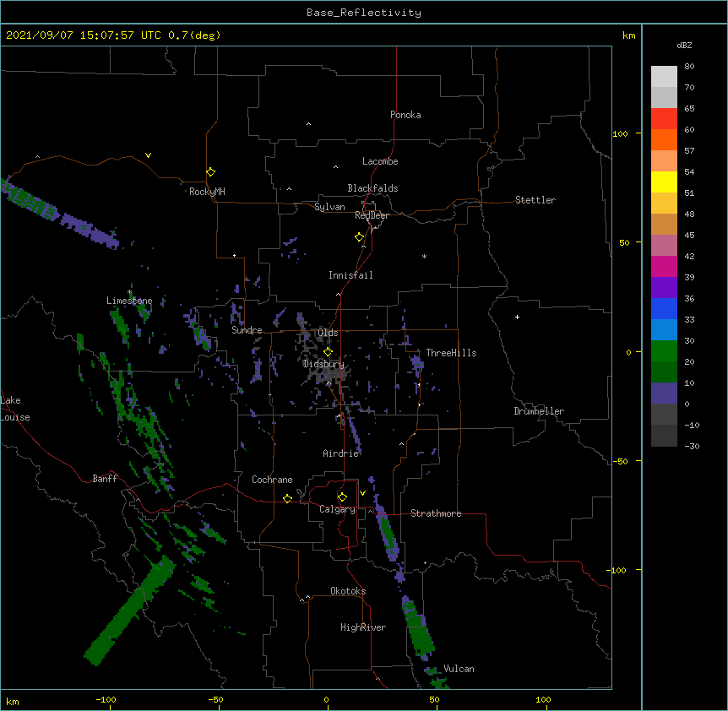Click the Cochrane town label
The image size is (728, 711).
[272, 480]
